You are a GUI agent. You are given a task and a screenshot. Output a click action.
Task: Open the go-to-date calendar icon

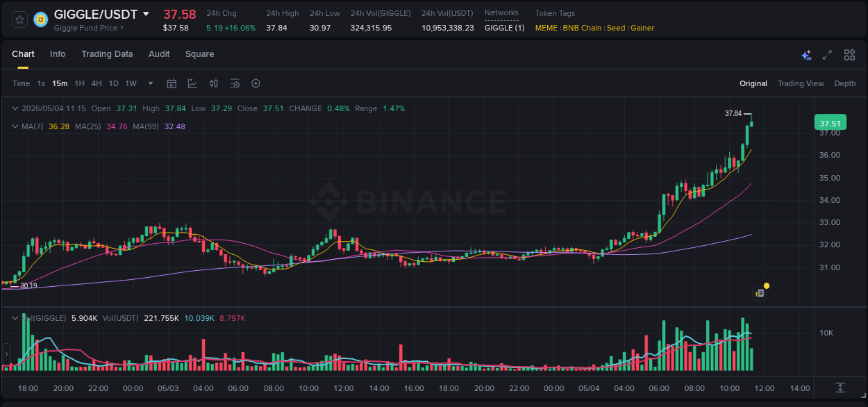pyautogui.click(x=172, y=83)
